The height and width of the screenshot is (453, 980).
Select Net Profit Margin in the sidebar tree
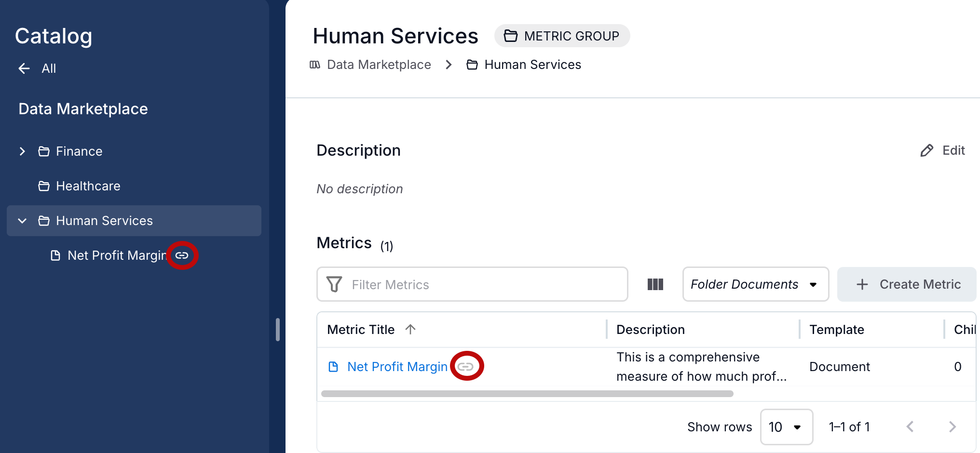tap(116, 255)
